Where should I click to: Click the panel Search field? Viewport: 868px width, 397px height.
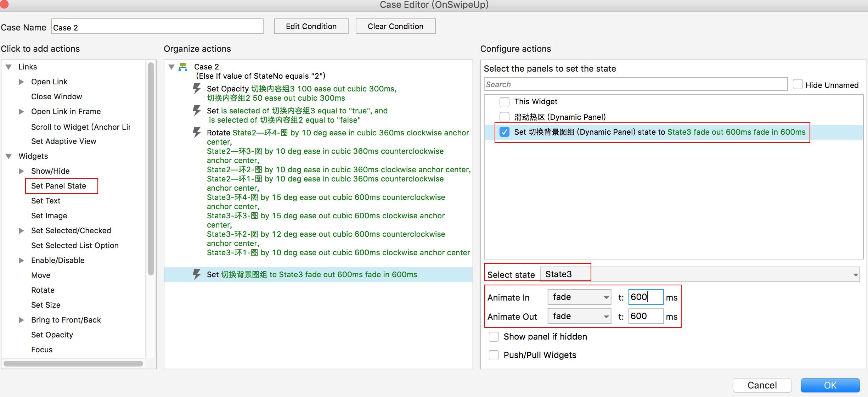point(635,84)
